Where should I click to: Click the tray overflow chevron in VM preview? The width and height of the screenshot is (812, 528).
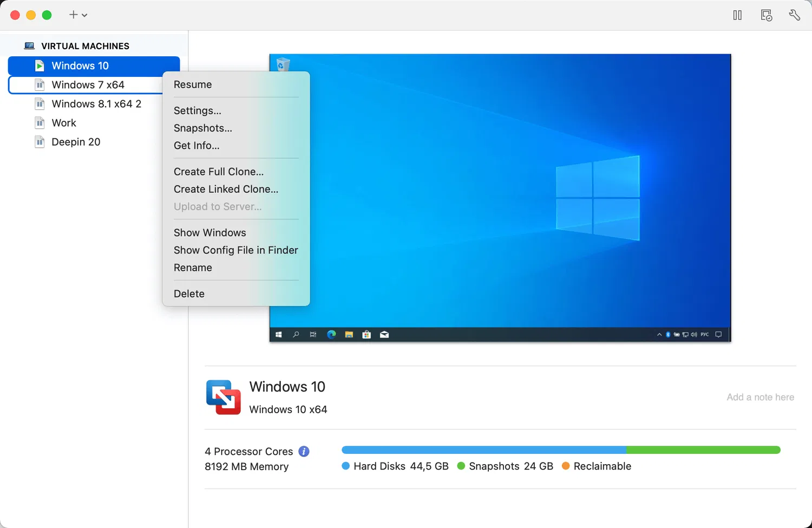[659, 335]
